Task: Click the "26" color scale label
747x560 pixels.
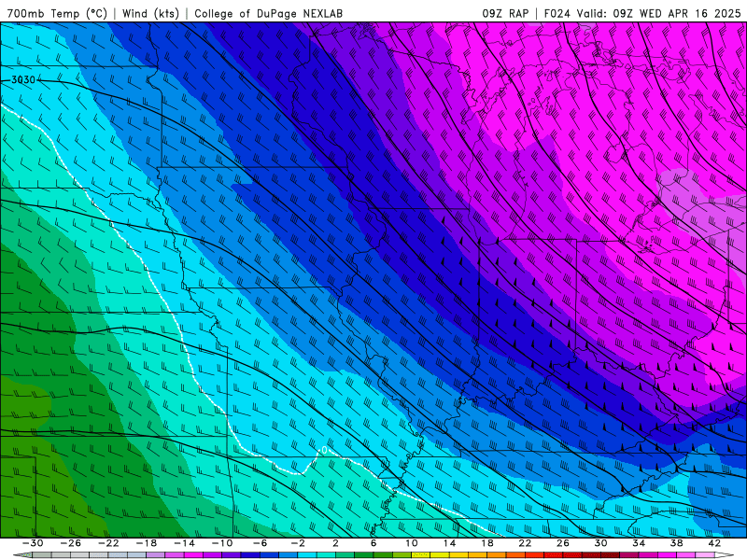Action: coord(563,543)
